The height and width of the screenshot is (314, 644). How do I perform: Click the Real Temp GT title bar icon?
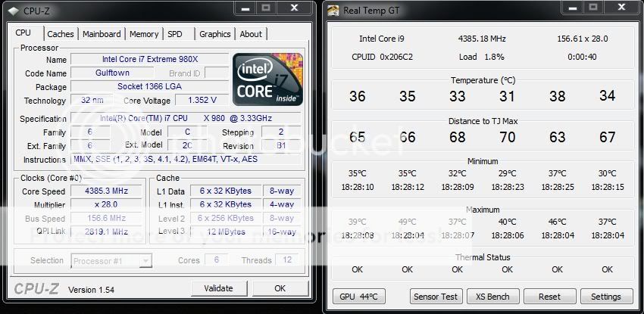(333, 11)
